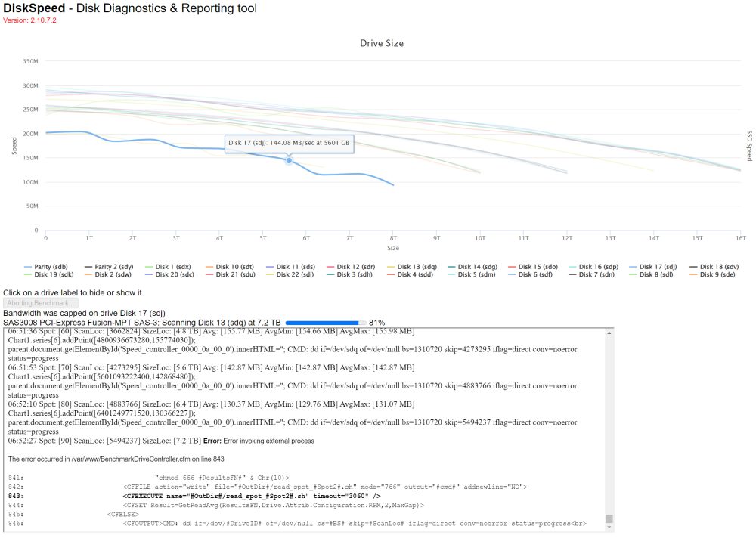Toggle Disk 20 (sdc) legend entry
Viewport: 756px width, 560px height.
click(169, 274)
